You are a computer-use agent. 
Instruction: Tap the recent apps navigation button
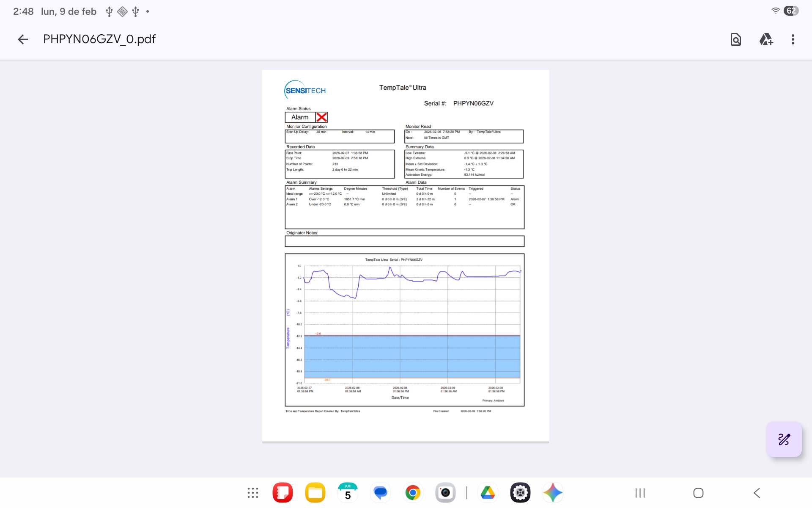pos(640,493)
